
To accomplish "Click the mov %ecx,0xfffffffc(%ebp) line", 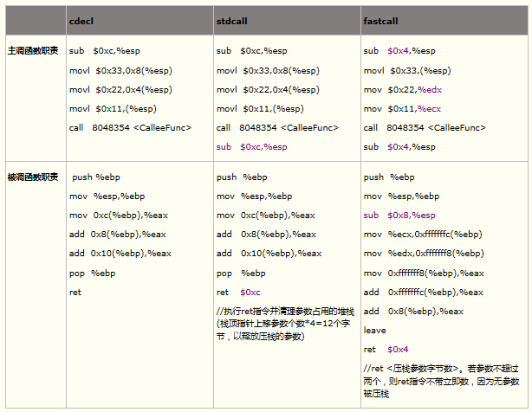I will [423, 234].
